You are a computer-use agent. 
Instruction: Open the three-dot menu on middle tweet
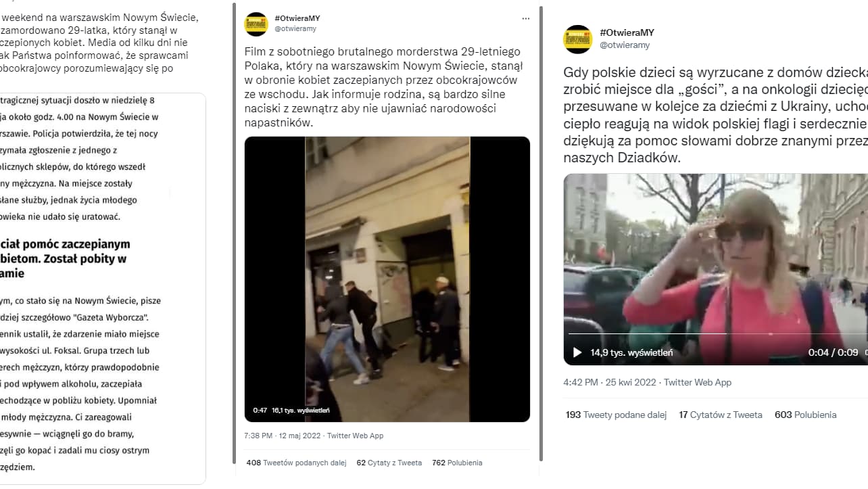coord(525,17)
